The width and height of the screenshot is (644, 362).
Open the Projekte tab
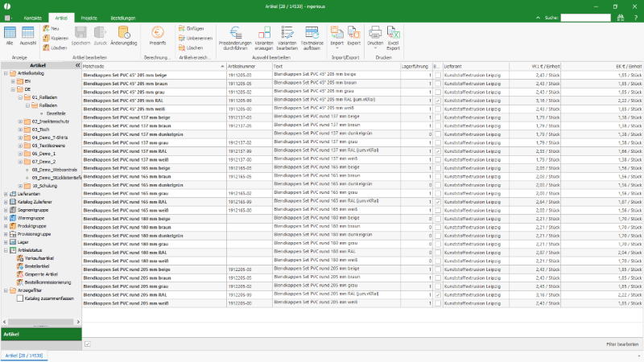[89, 18]
